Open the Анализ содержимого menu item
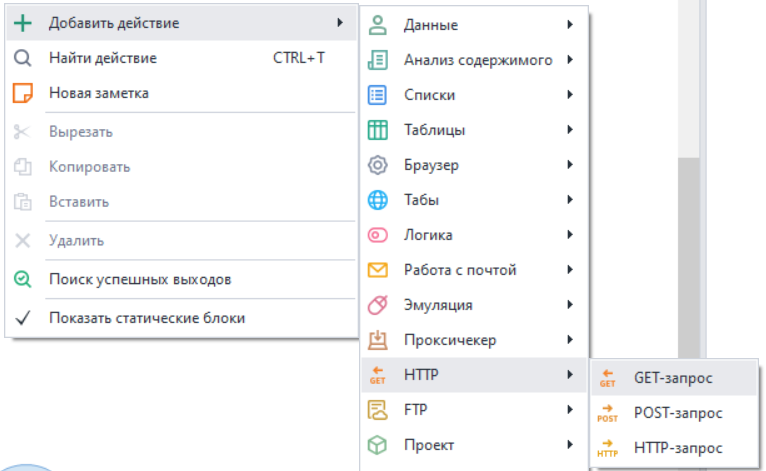 (477, 60)
